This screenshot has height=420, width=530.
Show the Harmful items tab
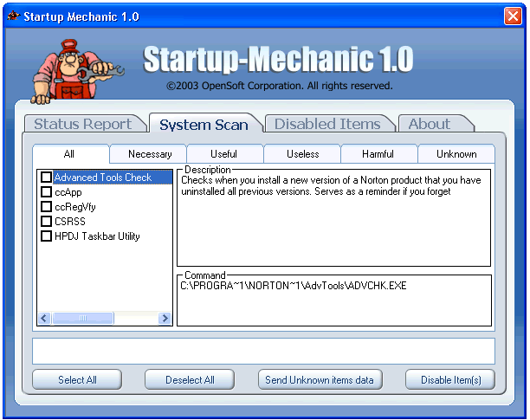pyautogui.click(x=379, y=154)
